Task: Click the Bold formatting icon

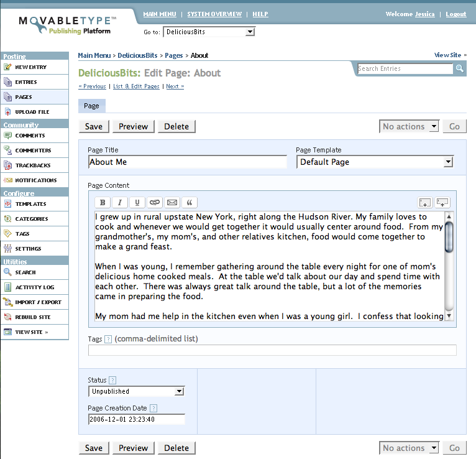Action: point(103,202)
